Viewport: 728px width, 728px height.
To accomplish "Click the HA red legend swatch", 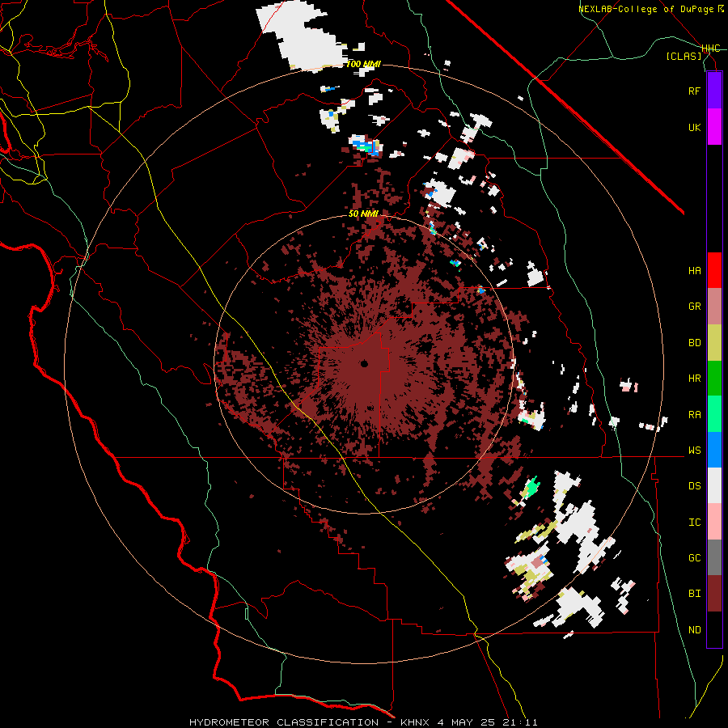I will 714,270.
